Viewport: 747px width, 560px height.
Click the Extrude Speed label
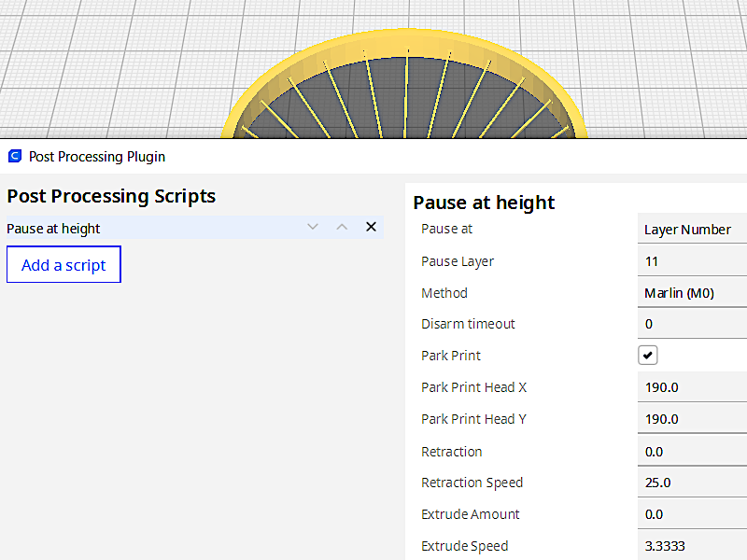(x=464, y=546)
